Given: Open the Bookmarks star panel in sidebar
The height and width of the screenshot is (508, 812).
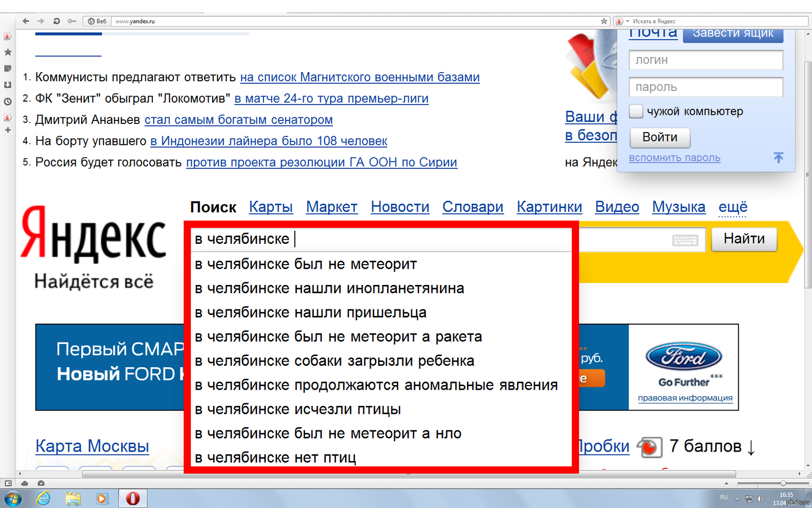Looking at the screenshot, I should click(x=8, y=52).
